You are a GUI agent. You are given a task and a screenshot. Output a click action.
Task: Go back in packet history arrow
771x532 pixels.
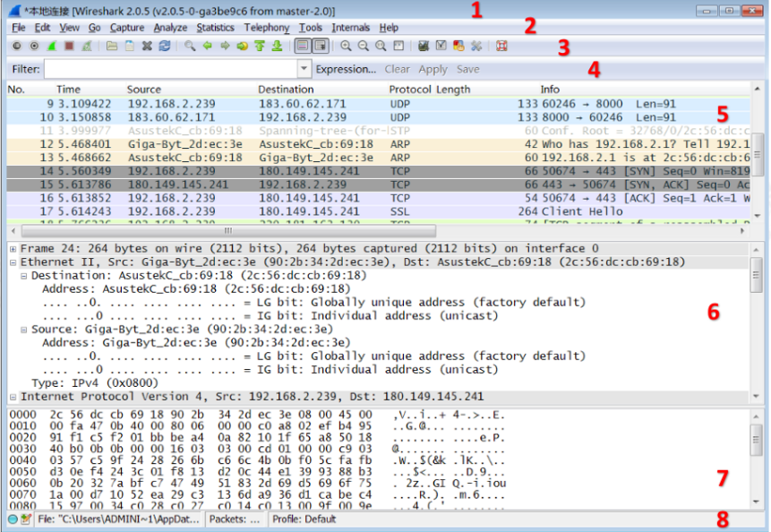[x=208, y=46]
